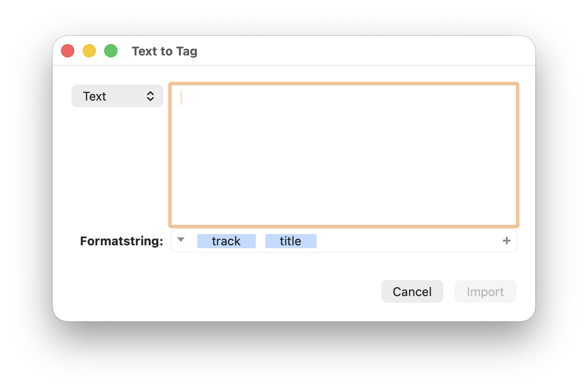Open the Text source popup menu
Screen dimensions: 588x391
coord(117,96)
